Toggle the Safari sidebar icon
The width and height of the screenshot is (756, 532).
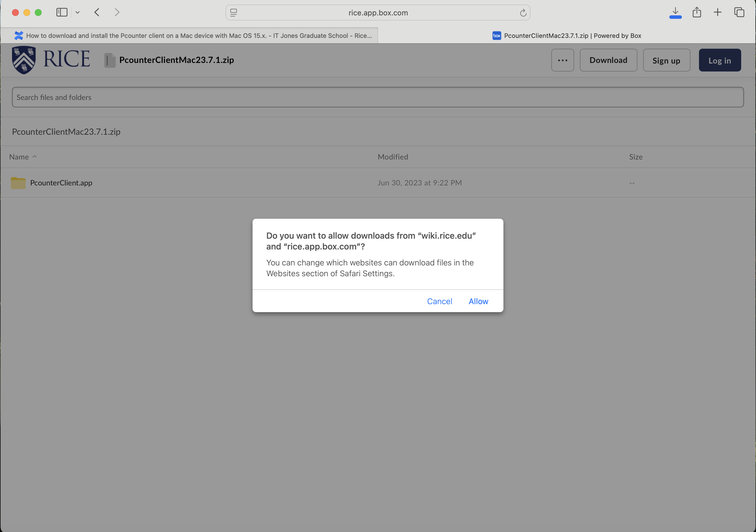[62, 13]
